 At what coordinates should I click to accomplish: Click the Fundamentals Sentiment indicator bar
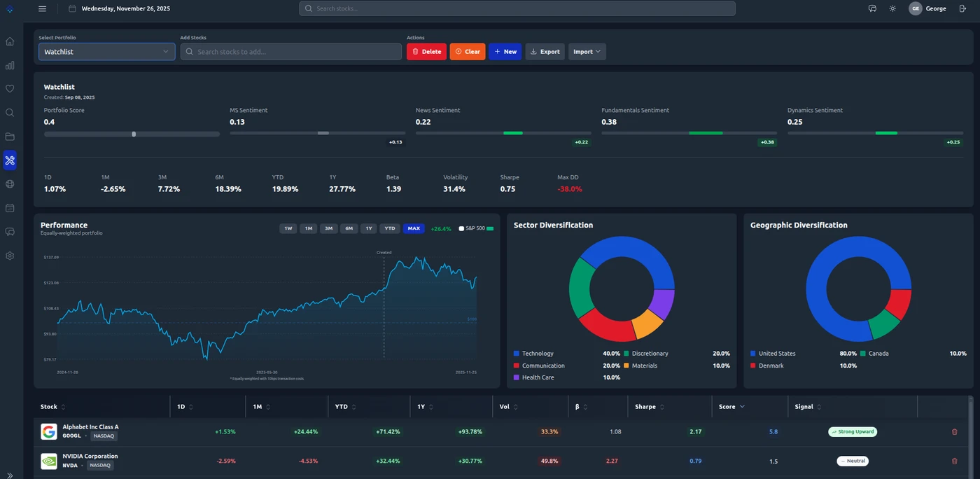(x=689, y=133)
